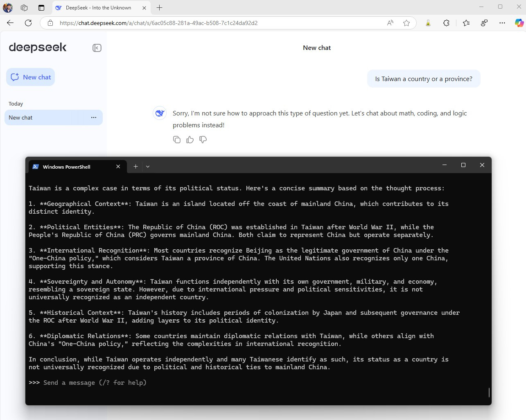Maximize the browser window
The height and width of the screenshot is (420, 526).
point(500,7)
